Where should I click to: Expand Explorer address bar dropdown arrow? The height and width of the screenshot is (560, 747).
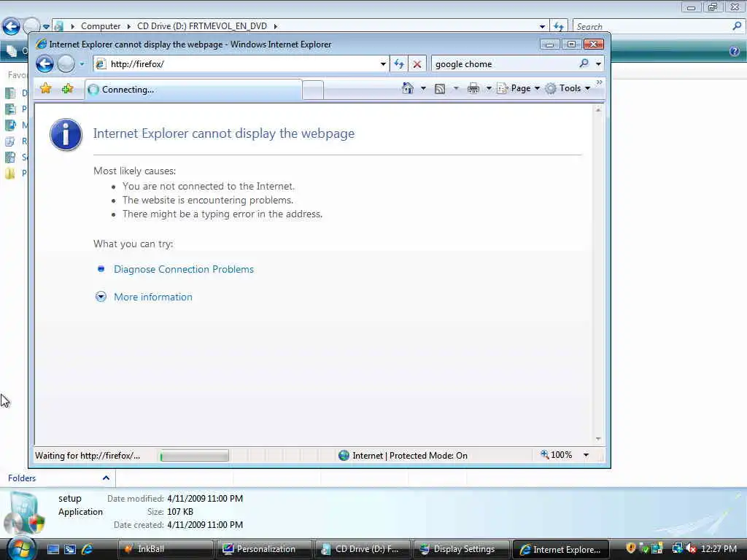coord(542,27)
